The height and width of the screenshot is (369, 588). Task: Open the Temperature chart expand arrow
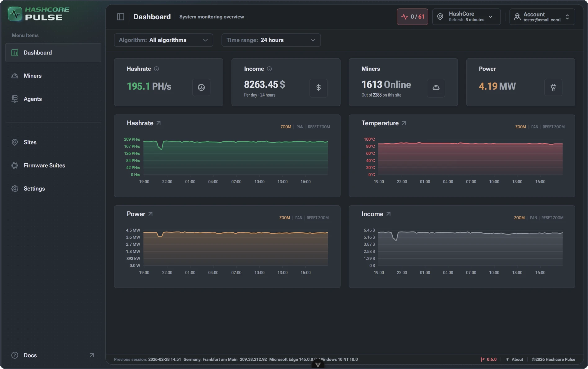[404, 123]
